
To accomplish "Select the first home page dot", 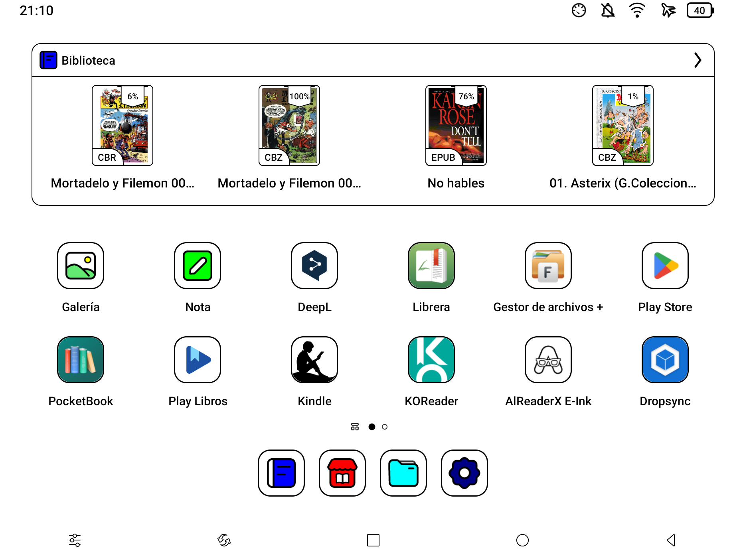I will pos(372,427).
